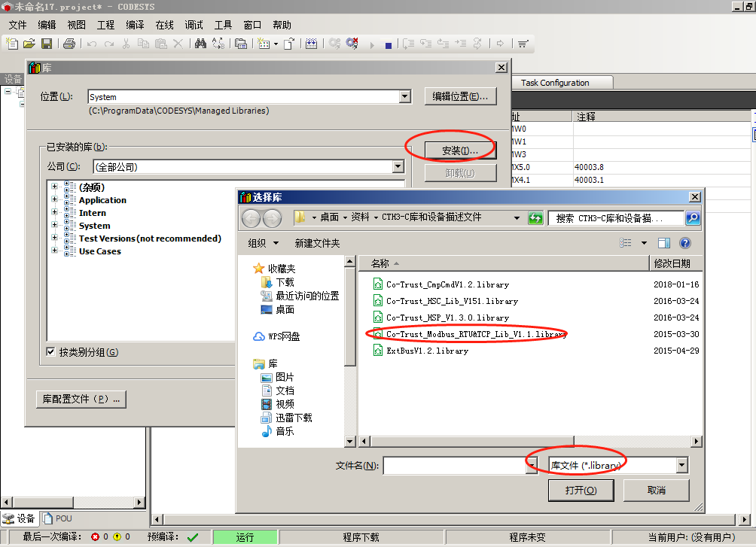The height and width of the screenshot is (547, 756).
Task: Expand the Test Versions category
Action: 54,238
